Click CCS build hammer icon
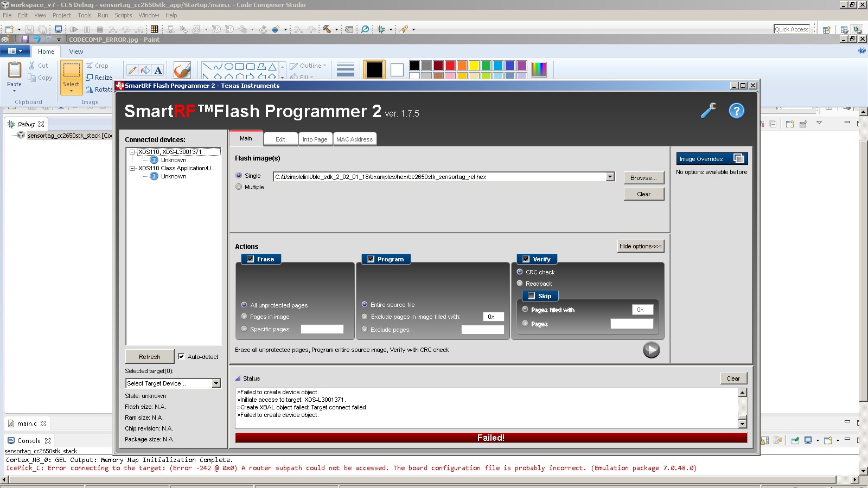 click(327, 29)
